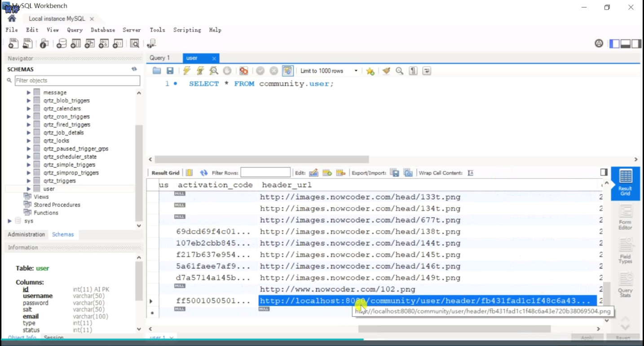
Task: Select Views in the schema tree
Action: click(x=41, y=197)
